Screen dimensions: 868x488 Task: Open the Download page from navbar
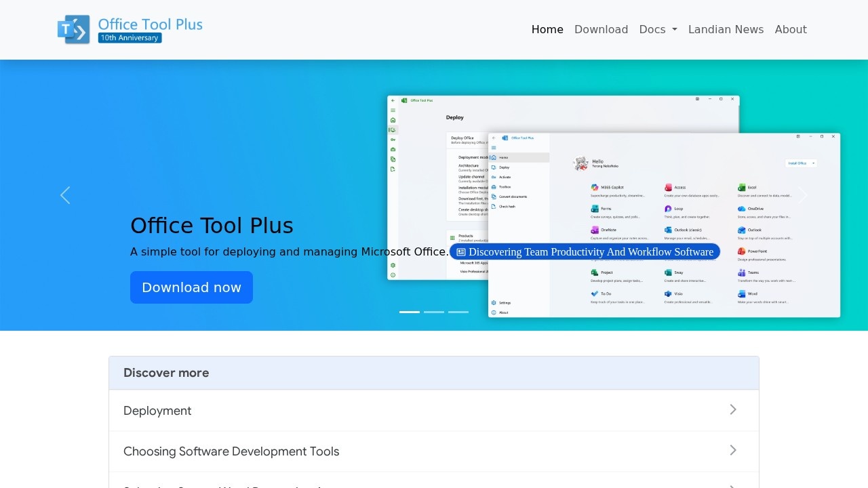click(601, 30)
